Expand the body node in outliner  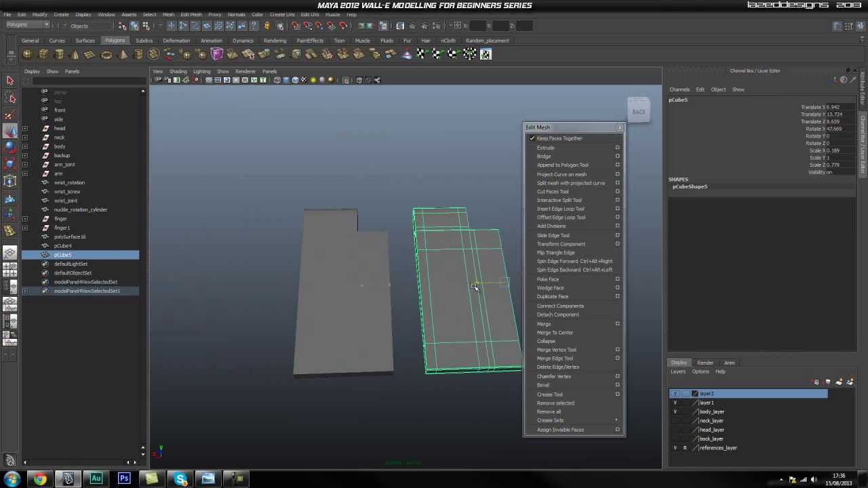(25, 146)
